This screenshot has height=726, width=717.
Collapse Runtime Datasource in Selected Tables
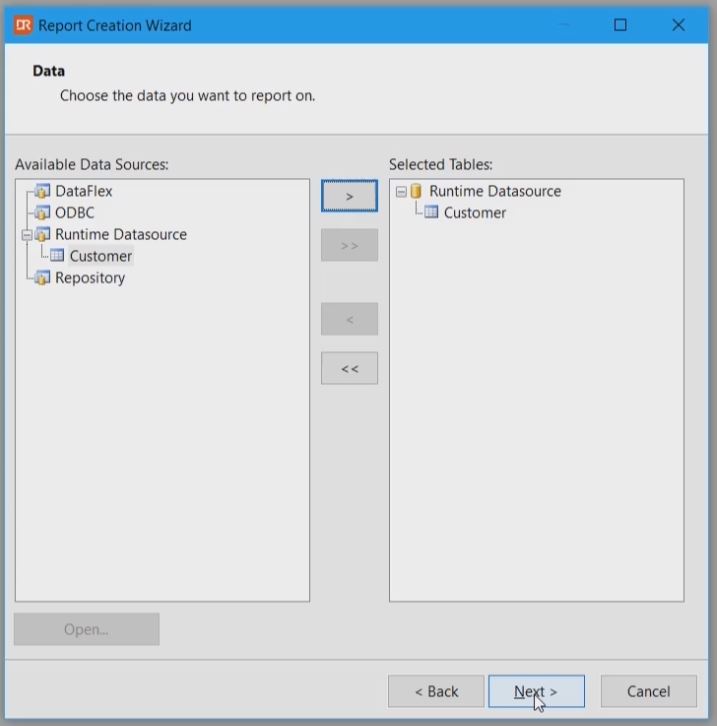pos(401,191)
